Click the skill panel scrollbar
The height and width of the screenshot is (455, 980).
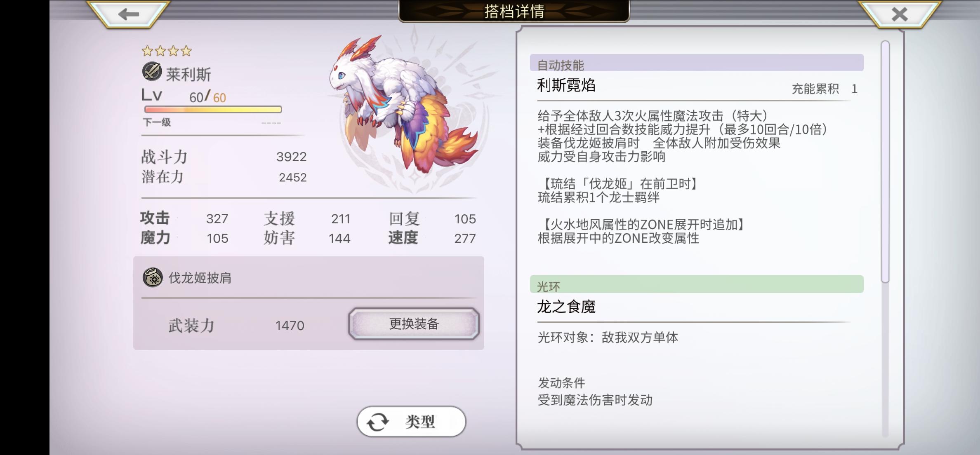click(x=885, y=162)
